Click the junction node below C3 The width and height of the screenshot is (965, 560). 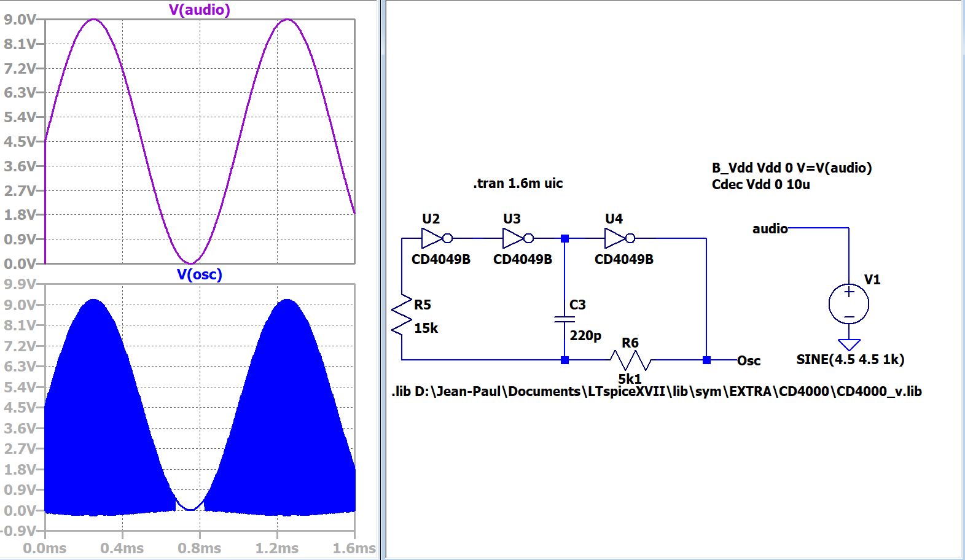(x=565, y=360)
